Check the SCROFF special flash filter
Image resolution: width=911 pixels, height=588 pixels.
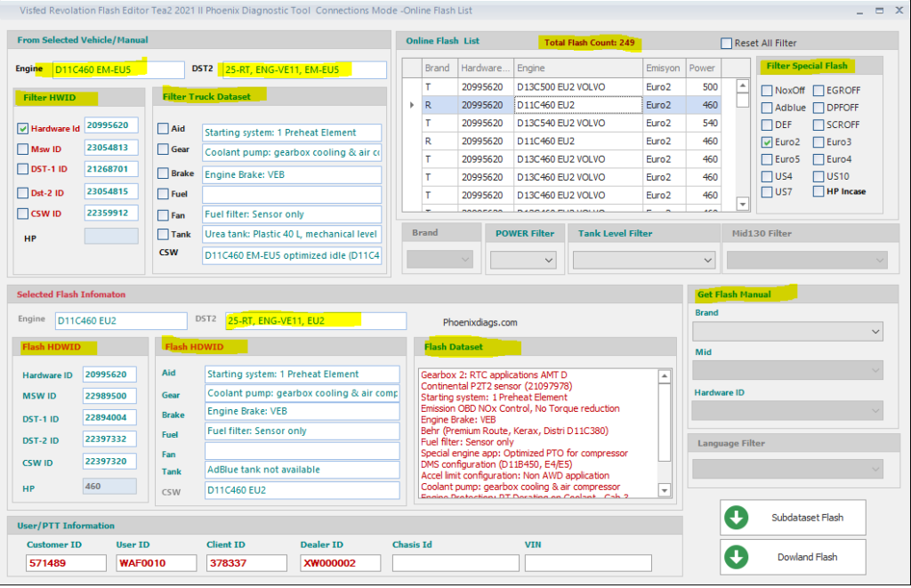[x=818, y=125]
